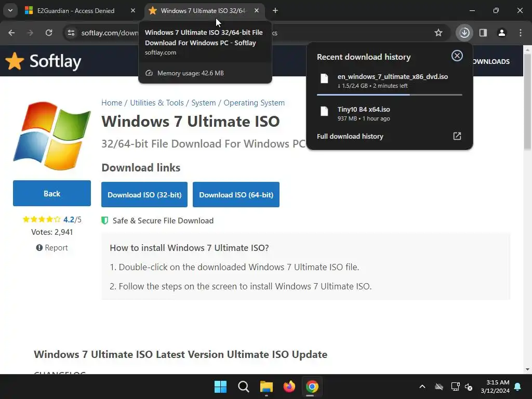532x399 pixels.
Task: Open the Chrome profile menu
Action: (x=502, y=33)
